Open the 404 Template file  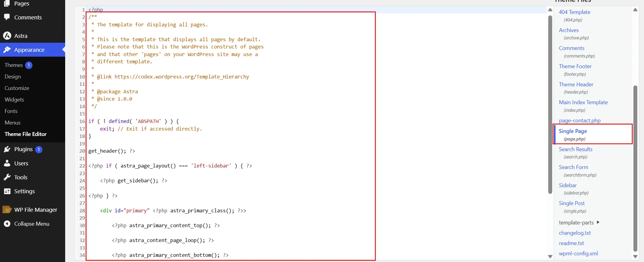575,12
